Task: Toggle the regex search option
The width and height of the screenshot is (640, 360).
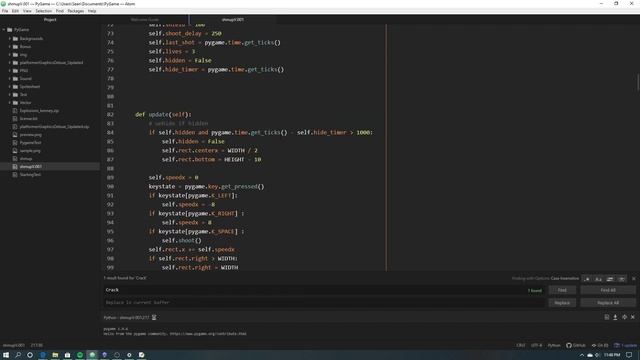Action: coord(587,279)
